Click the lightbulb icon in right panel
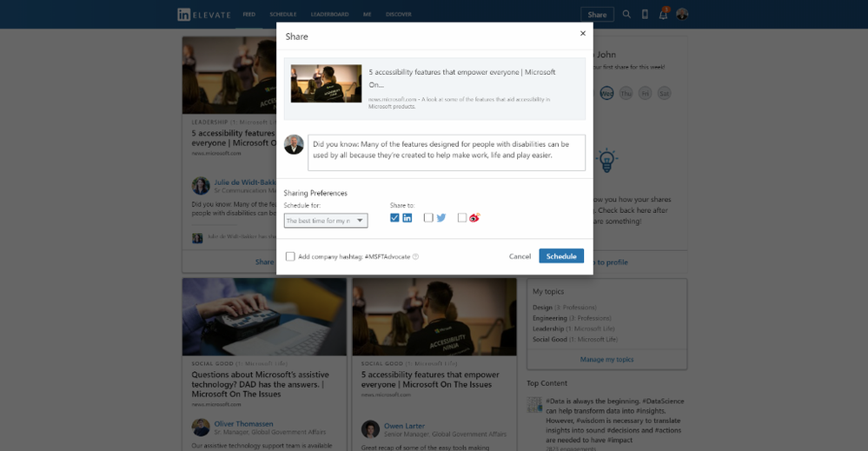Viewport: 868px width, 451px height. point(606,161)
